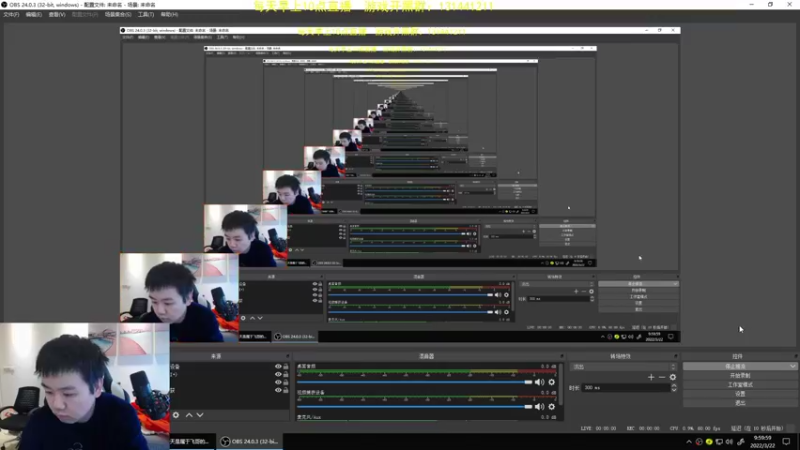Open transition properties gear icon

[x=673, y=377]
